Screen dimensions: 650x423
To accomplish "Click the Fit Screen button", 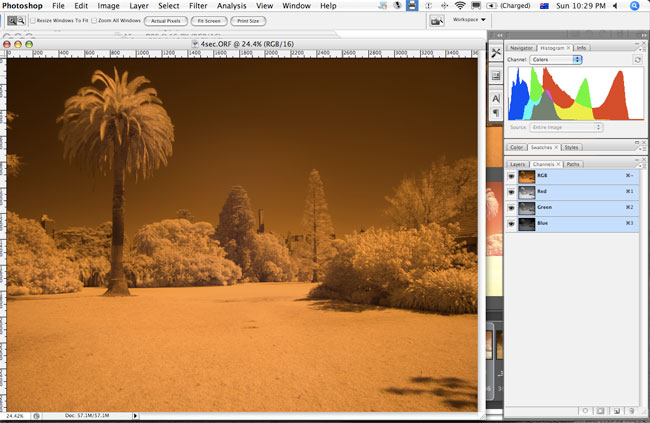I will 209,20.
